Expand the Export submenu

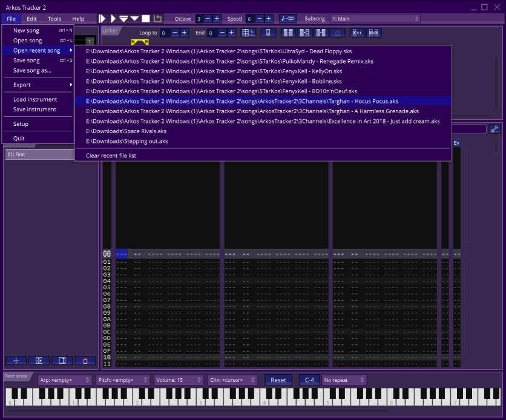(x=38, y=85)
